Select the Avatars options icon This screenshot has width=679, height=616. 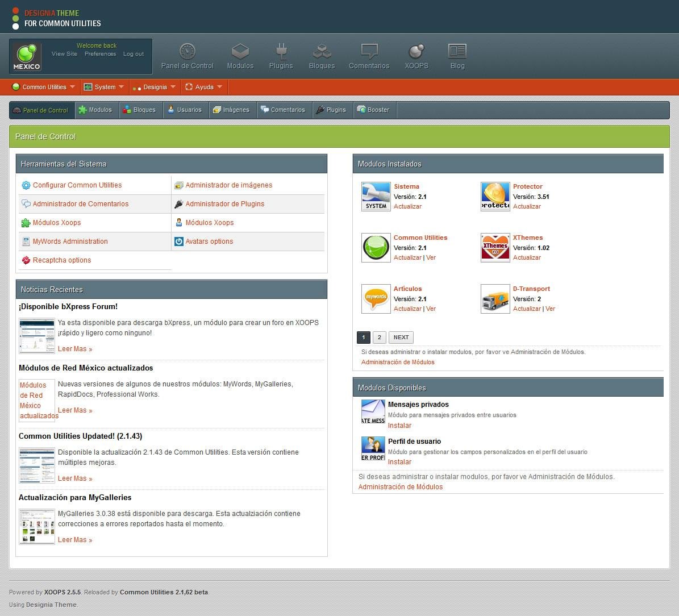point(180,241)
